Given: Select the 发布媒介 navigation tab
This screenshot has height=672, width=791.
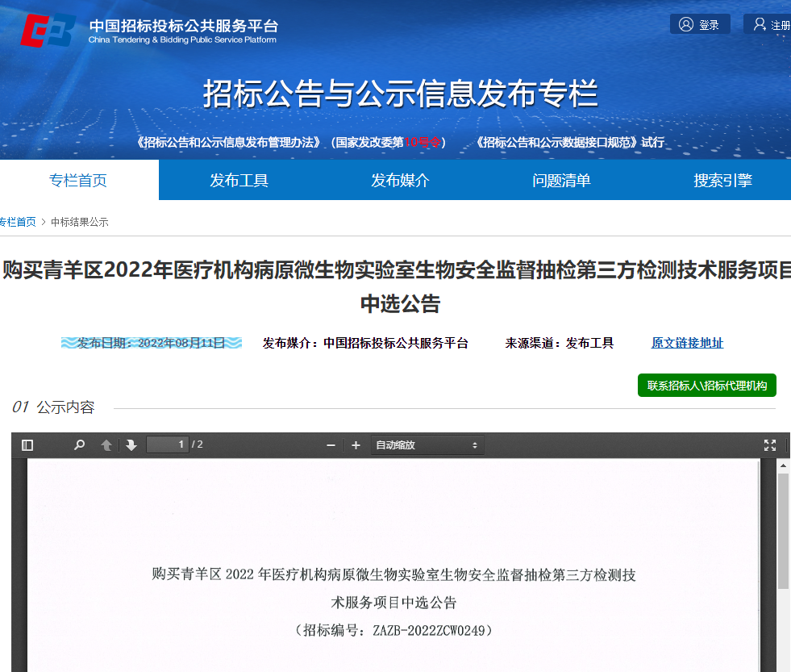Looking at the screenshot, I should pos(400,180).
